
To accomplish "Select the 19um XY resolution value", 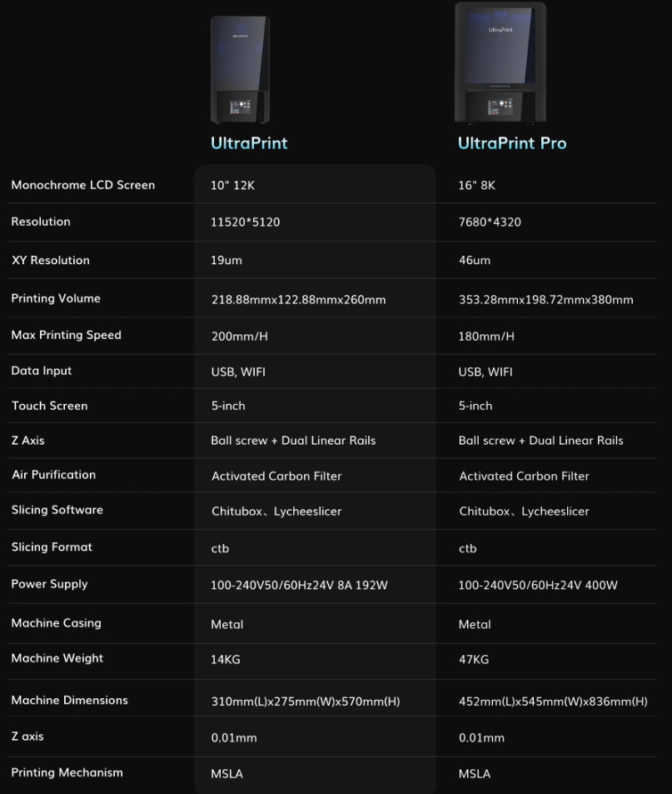I will (226, 259).
